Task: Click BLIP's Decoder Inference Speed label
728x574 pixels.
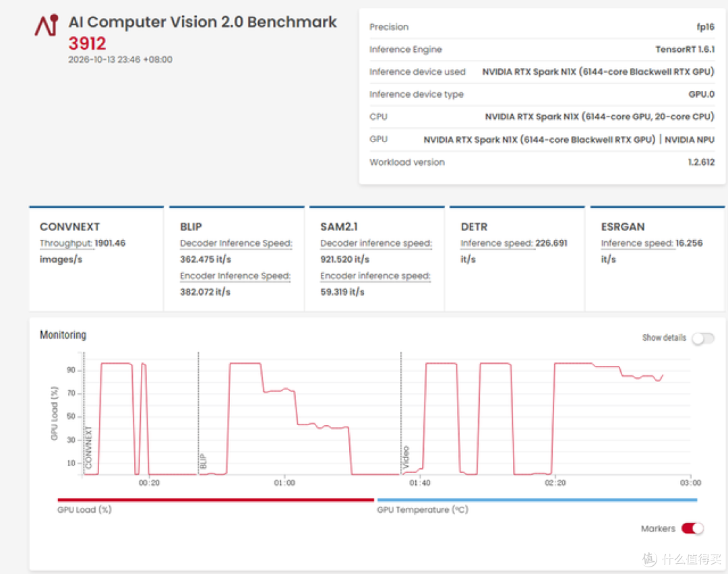Action: (x=237, y=243)
